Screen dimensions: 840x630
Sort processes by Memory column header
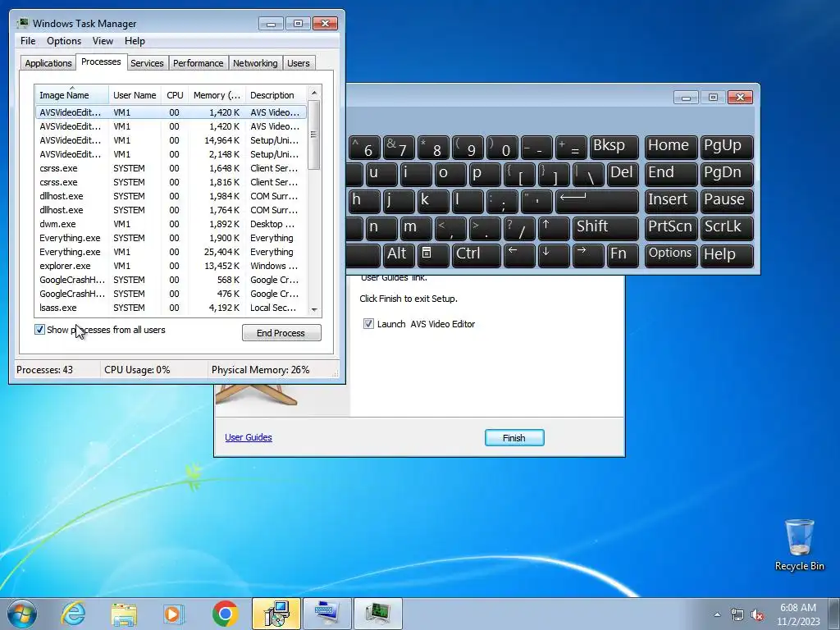coord(217,95)
